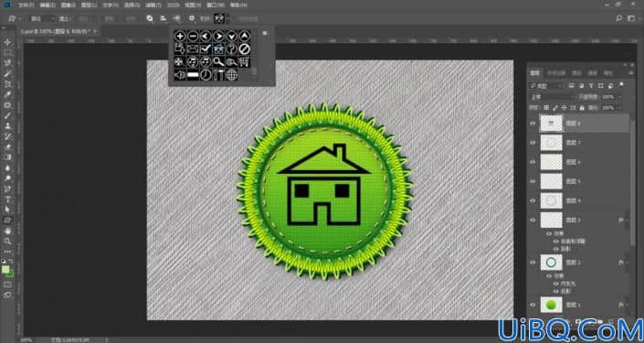
Task: Expand effects of layer 图层 1
Action: (x=627, y=305)
